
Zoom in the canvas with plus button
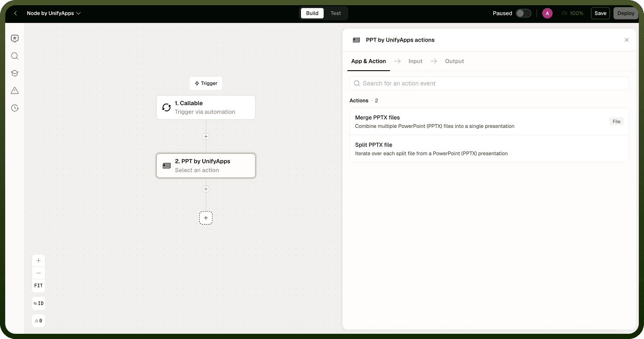pos(39,261)
